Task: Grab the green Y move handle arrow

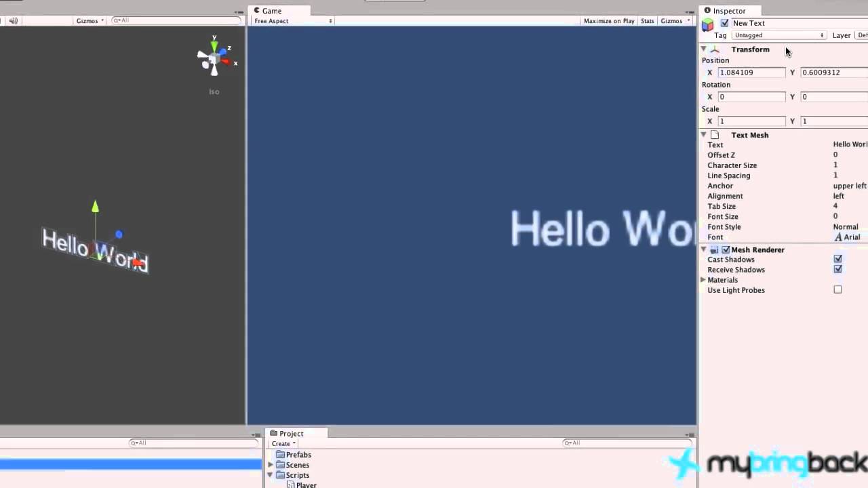Action: point(96,206)
